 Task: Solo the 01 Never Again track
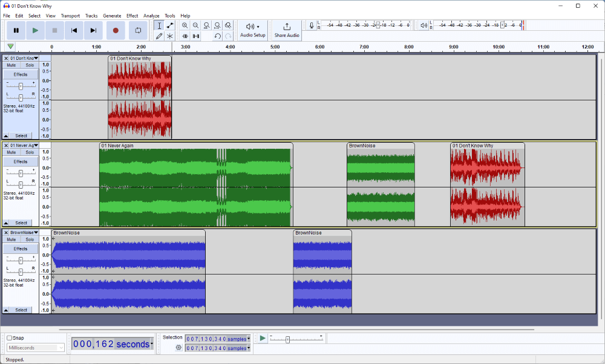[30, 152]
